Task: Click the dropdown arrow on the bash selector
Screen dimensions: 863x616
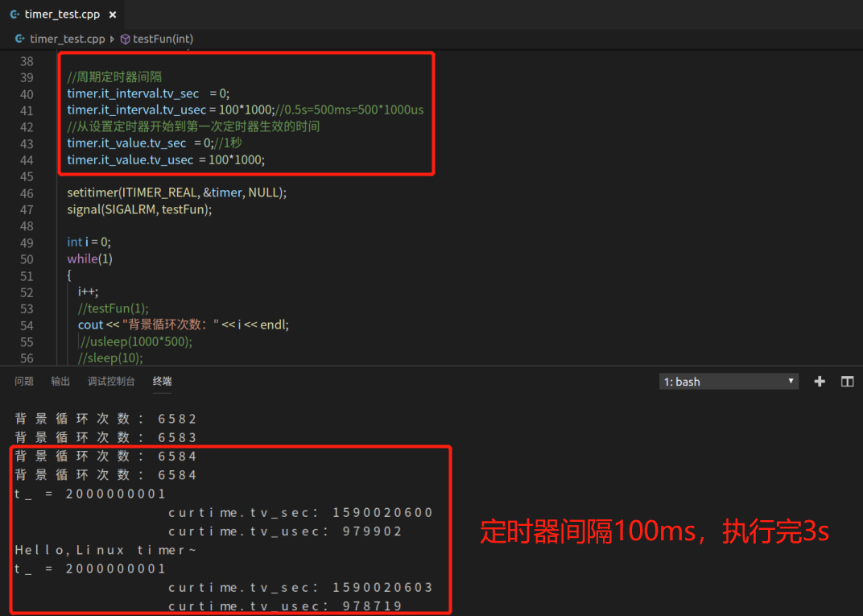Action: click(790, 381)
